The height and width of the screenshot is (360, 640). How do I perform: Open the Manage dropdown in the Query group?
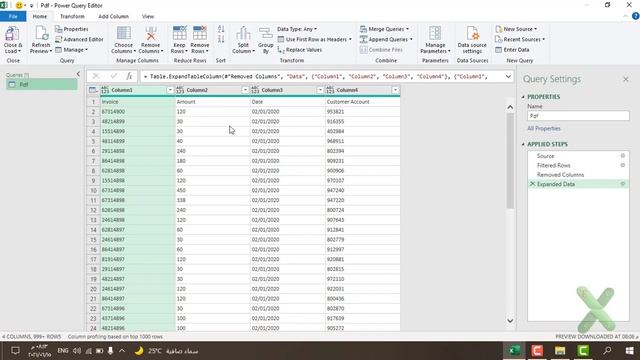[71, 50]
